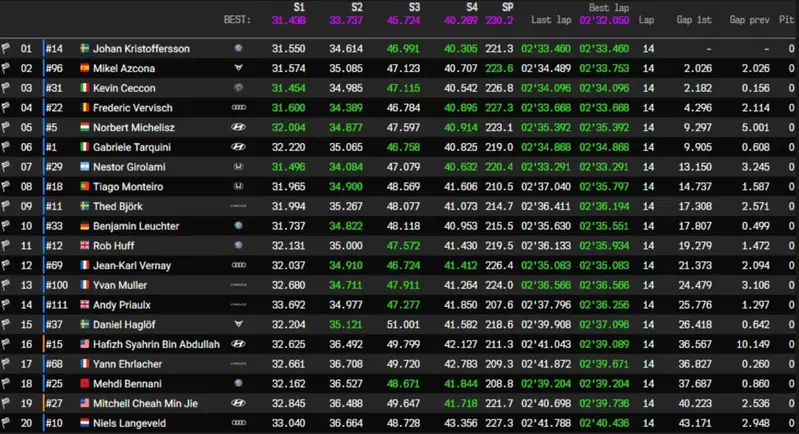Click the Hungarian flag beside Norbert Michelisz
Viewport: 799px width, 434px height.
click(x=85, y=127)
